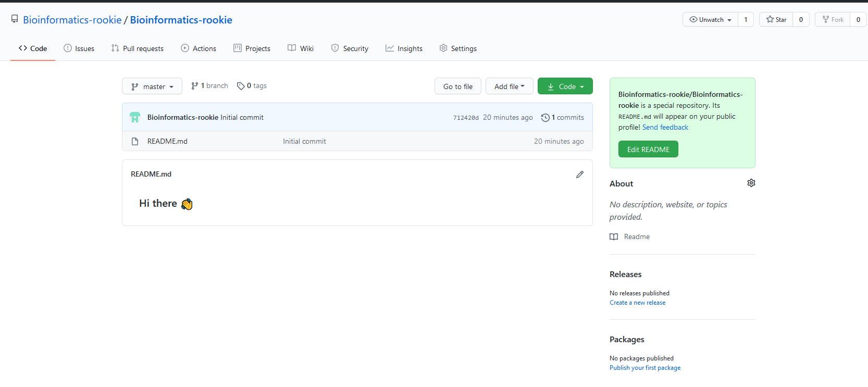
Task: Click the README.md file icon
Action: click(x=135, y=141)
